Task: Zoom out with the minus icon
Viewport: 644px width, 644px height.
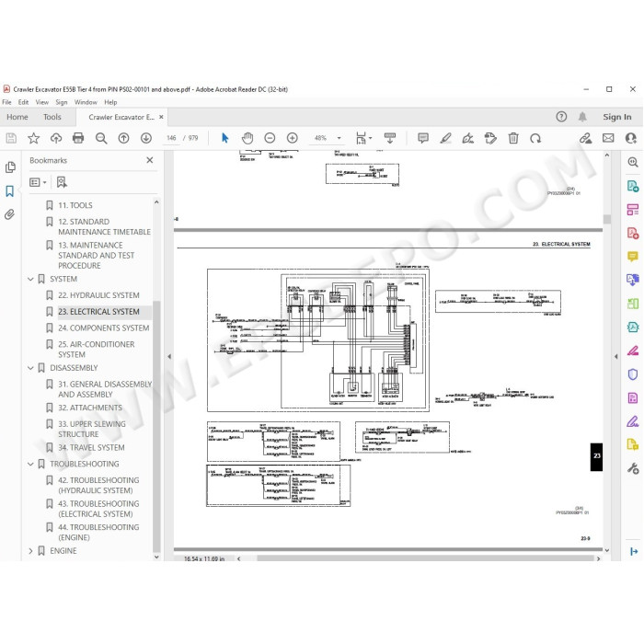Action: (270, 138)
